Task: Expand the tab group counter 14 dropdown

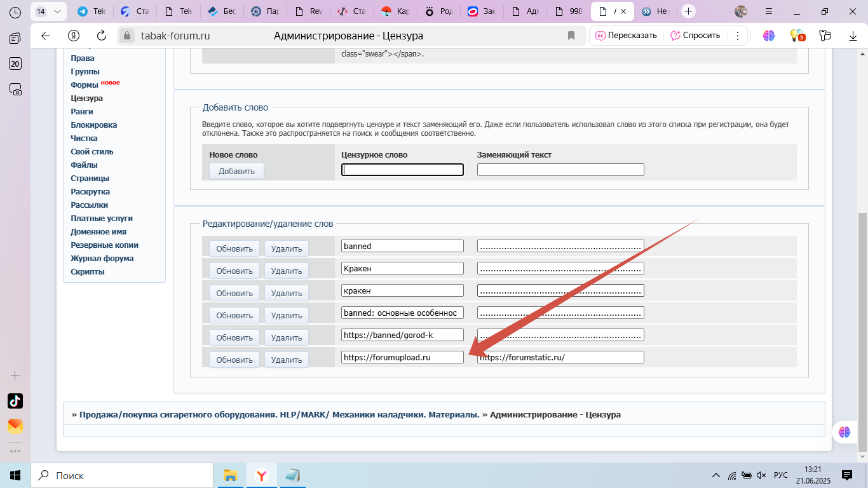Action: point(48,11)
